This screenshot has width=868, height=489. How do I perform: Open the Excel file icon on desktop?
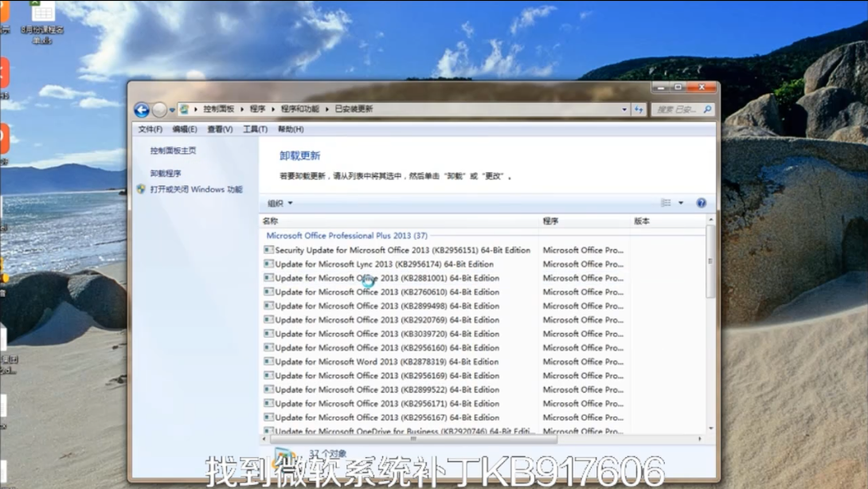42,14
